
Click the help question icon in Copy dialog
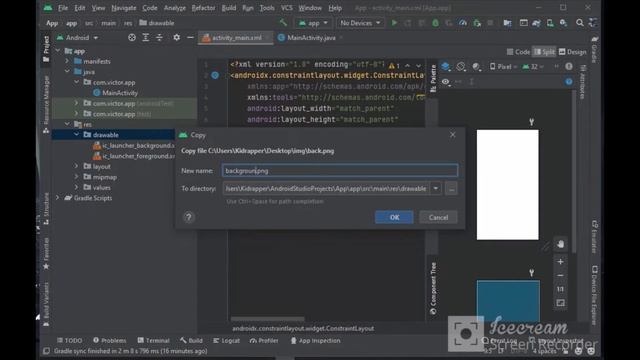click(189, 217)
